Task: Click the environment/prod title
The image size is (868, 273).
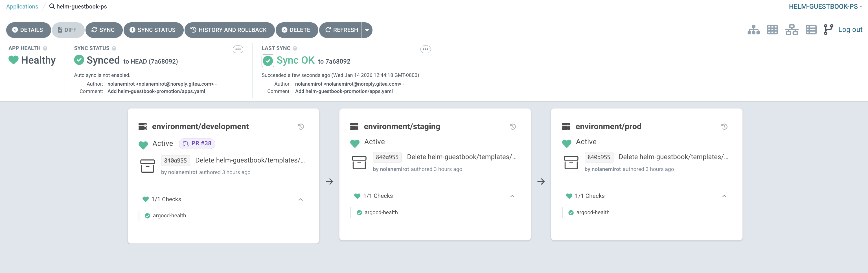Action: [608, 127]
